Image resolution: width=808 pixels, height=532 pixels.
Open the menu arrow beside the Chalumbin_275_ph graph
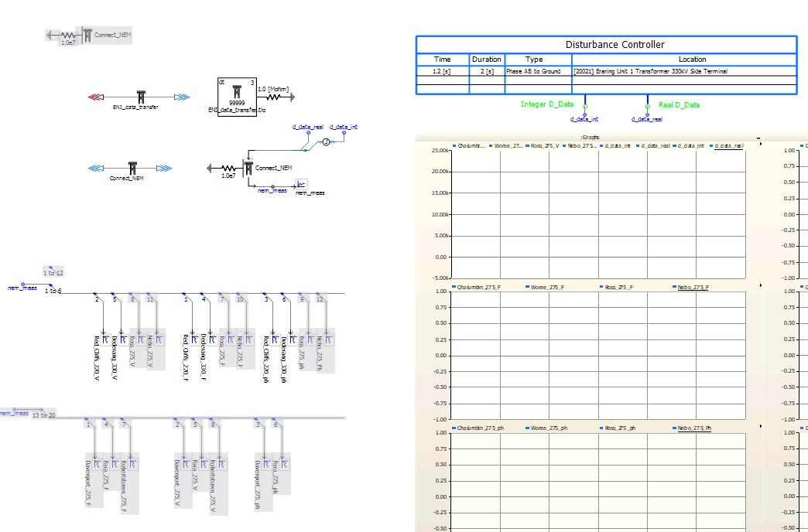point(761,426)
